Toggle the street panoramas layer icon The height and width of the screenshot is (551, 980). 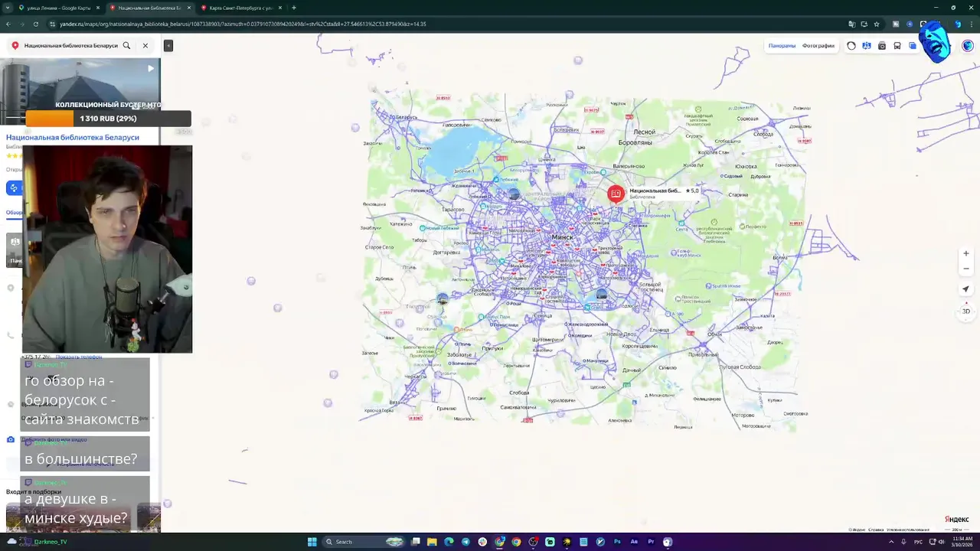click(867, 46)
